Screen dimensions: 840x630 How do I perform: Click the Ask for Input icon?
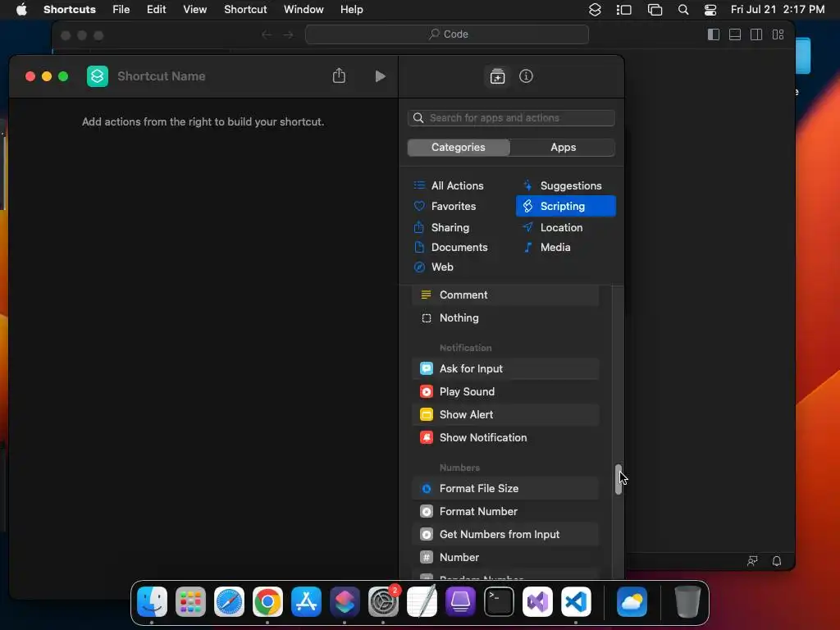click(x=427, y=368)
